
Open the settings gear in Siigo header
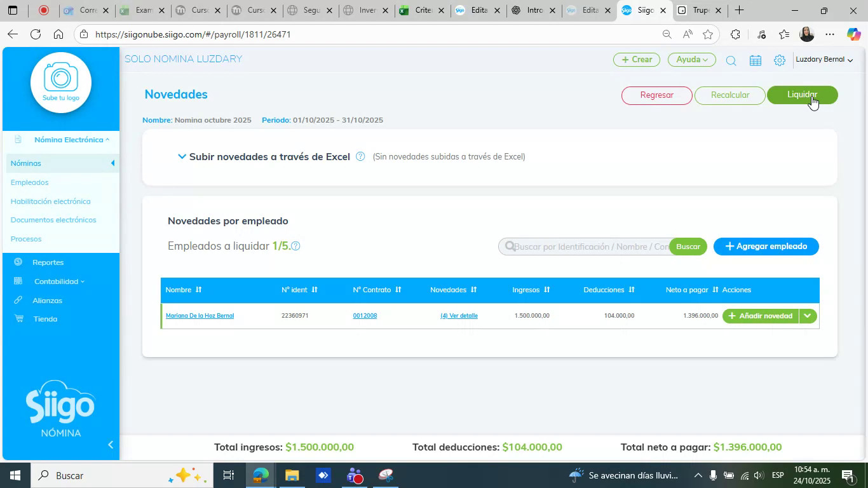(779, 60)
